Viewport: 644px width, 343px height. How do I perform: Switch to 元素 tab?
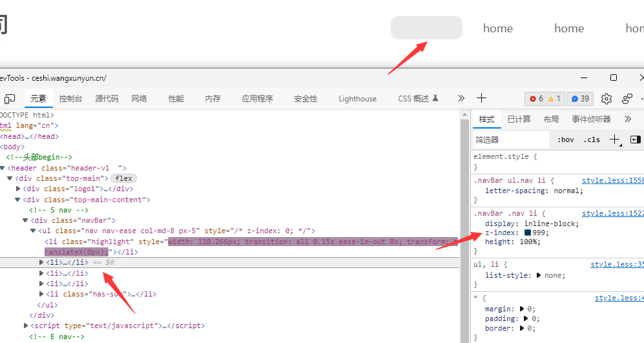tap(38, 99)
